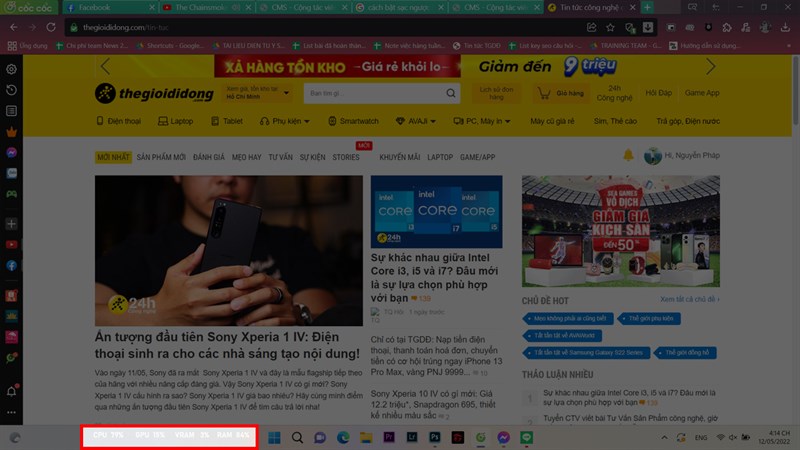Open the game controller sidebar icon
Viewport: 800px width, 450px height.
11,194
